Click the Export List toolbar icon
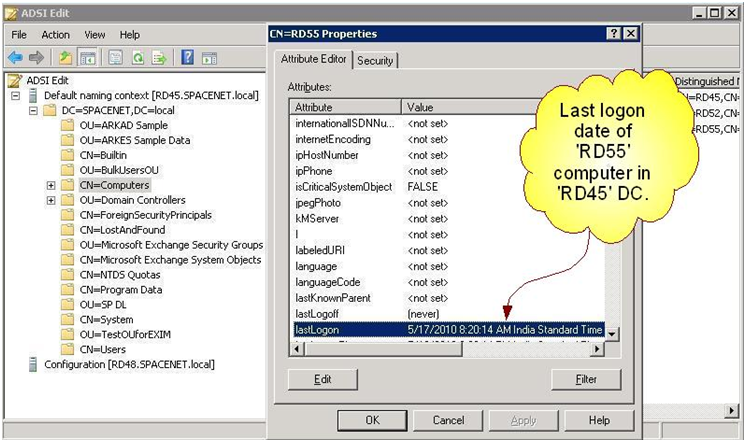 [x=158, y=58]
